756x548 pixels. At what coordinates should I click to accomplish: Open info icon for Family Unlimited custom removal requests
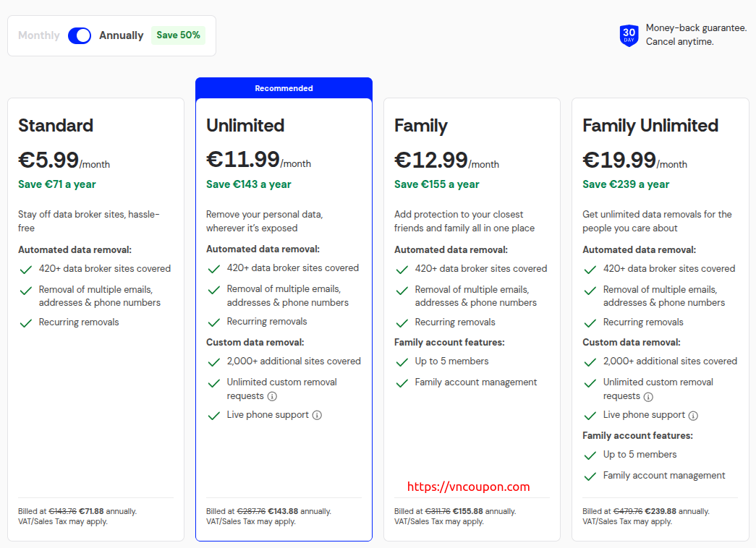tap(648, 396)
